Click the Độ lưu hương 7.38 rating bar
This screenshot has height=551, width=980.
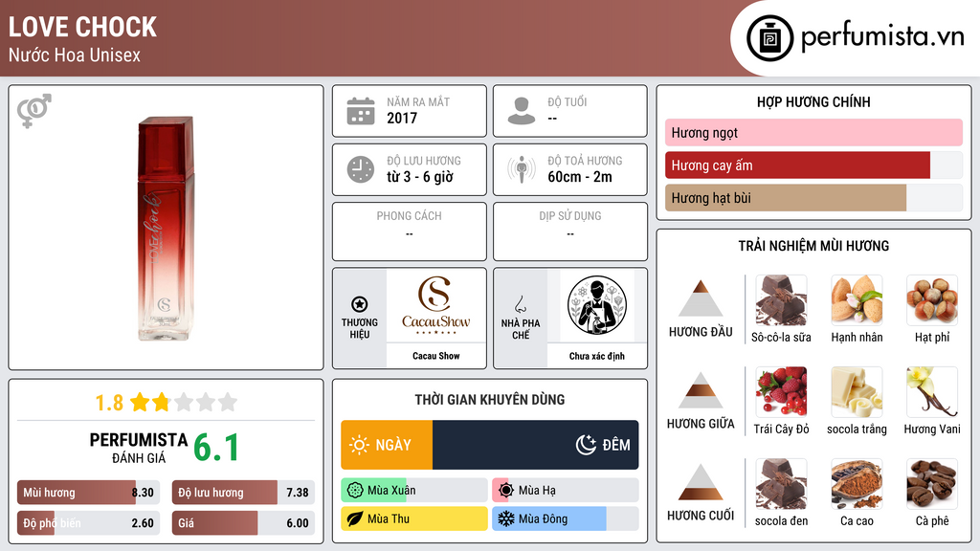(x=243, y=493)
